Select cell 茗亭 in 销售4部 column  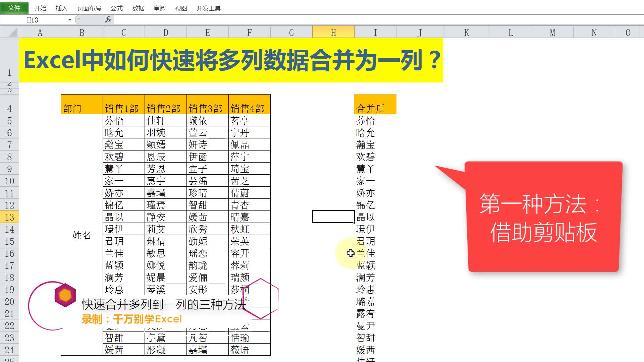pos(250,121)
